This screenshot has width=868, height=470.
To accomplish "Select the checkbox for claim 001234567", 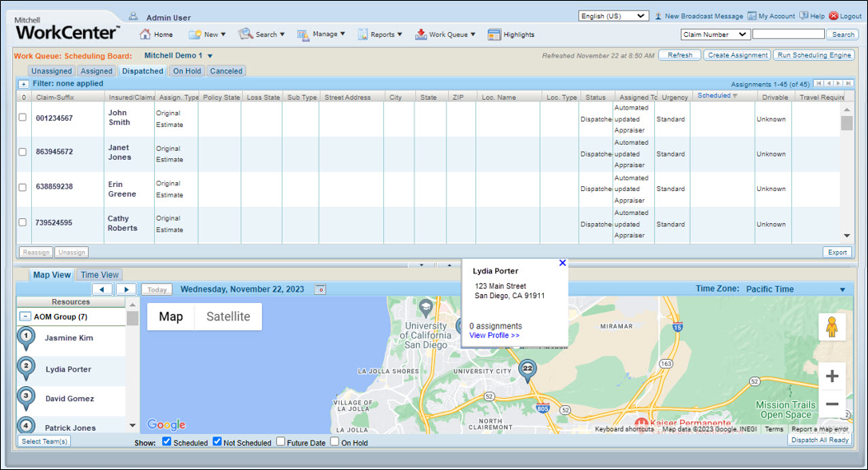I will [x=22, y=117].
